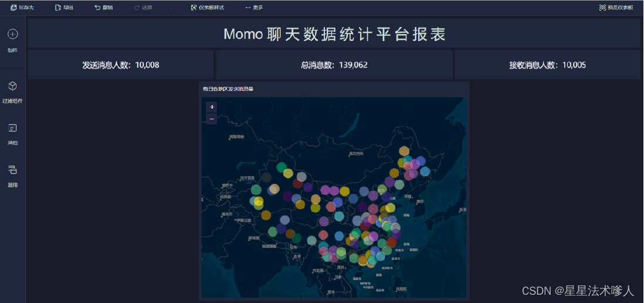
Task: Zoom out the map with the minus button
Action: pyautogui.click(x=212, y=119)
